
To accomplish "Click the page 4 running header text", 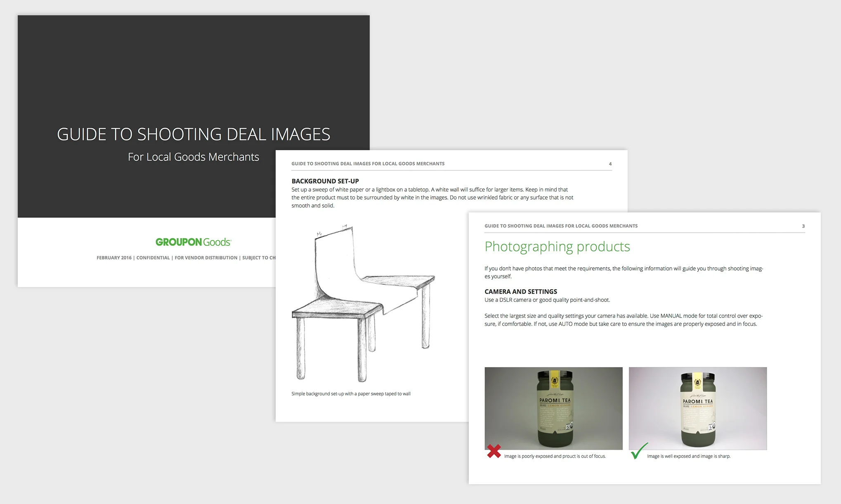I will (x=368, y=164).
